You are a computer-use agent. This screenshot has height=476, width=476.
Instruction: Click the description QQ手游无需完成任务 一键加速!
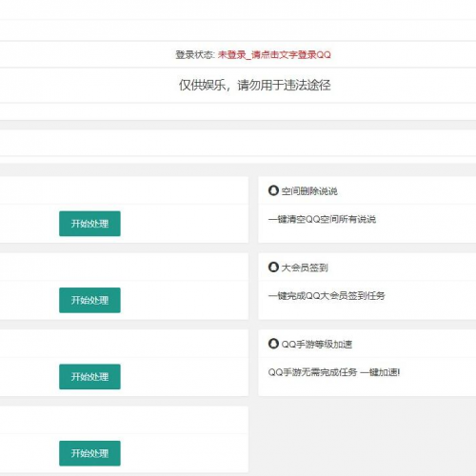334,372
